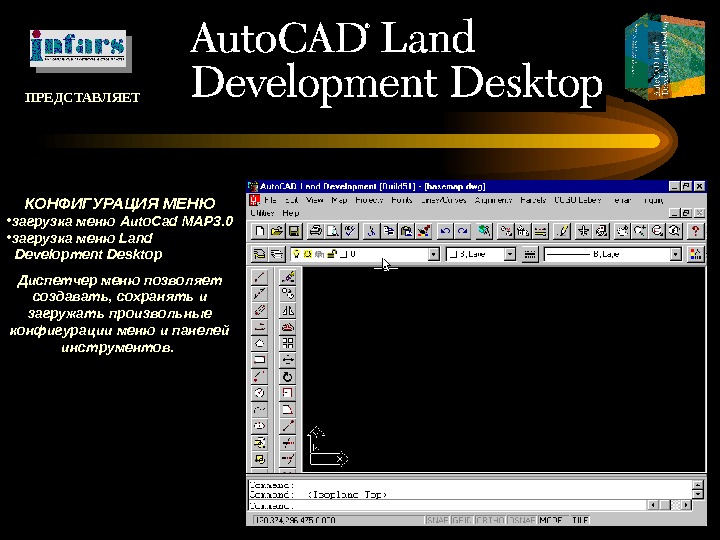Select the Erase modify tool

point(288,276)
